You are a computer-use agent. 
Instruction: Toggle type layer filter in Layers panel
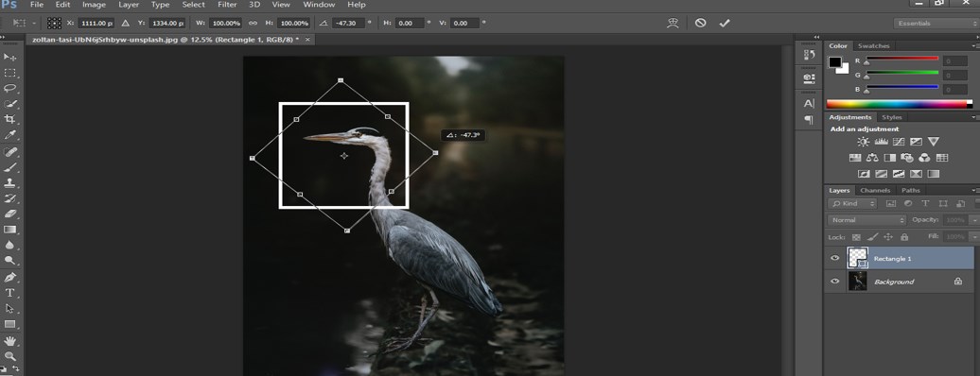pyautogui.click(x=926, y=204)
